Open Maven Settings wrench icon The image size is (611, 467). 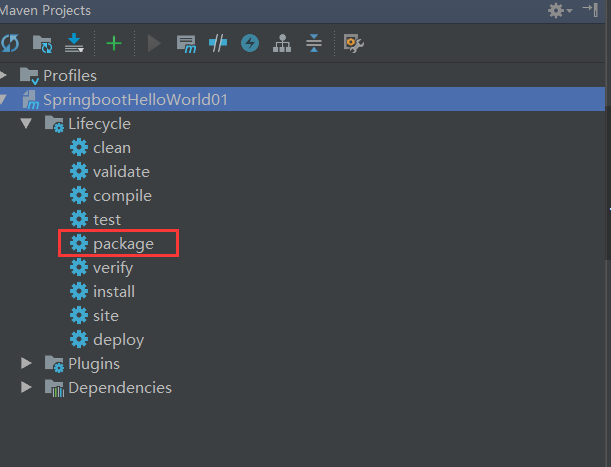tap(353, 43)
